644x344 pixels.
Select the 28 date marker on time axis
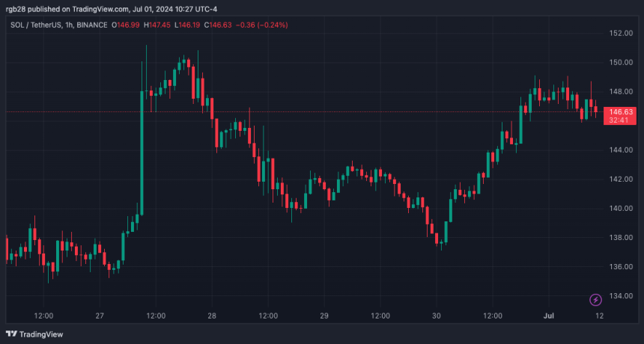(212, 316)
